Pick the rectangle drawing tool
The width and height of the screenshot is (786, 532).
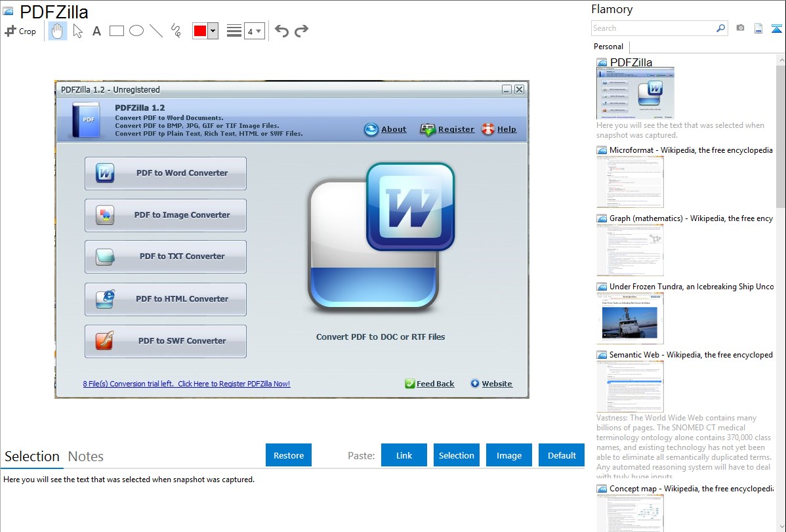(116, 31)
